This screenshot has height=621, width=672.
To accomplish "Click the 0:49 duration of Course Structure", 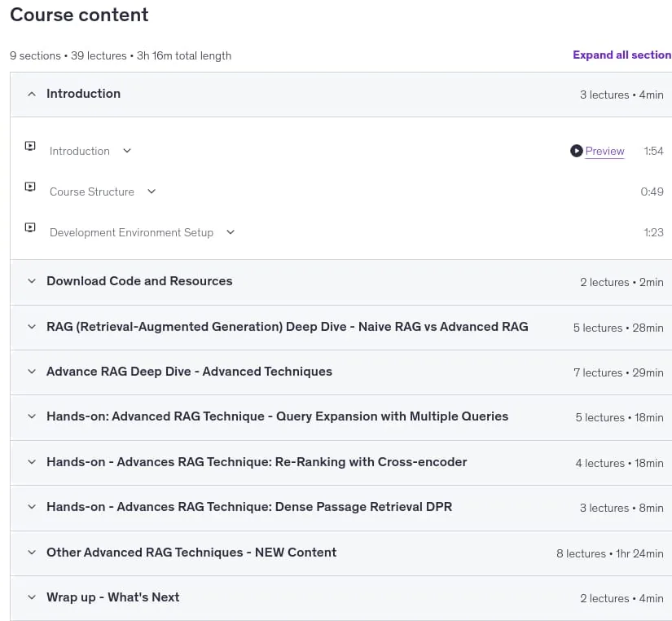I will pyautogui.click(x=652, y=192).
